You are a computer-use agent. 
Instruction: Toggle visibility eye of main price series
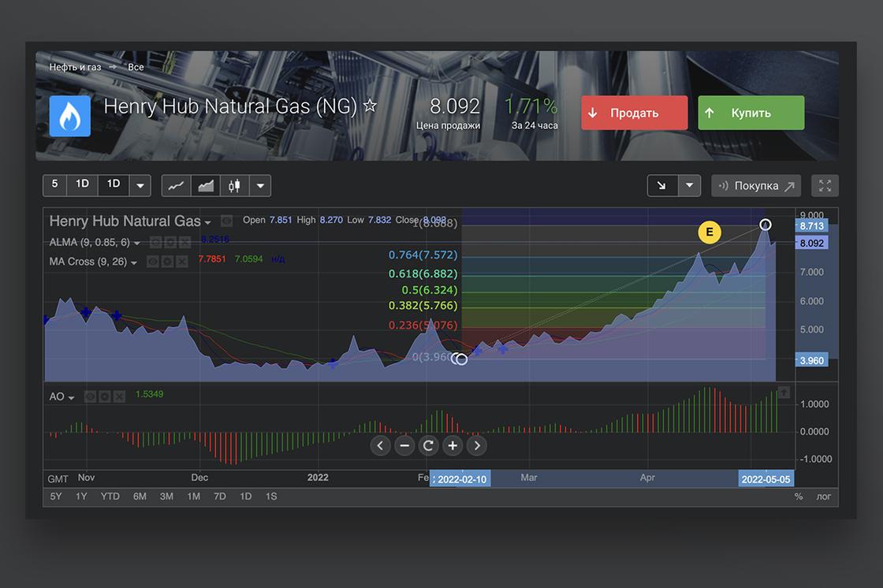[x=226, y=221]
